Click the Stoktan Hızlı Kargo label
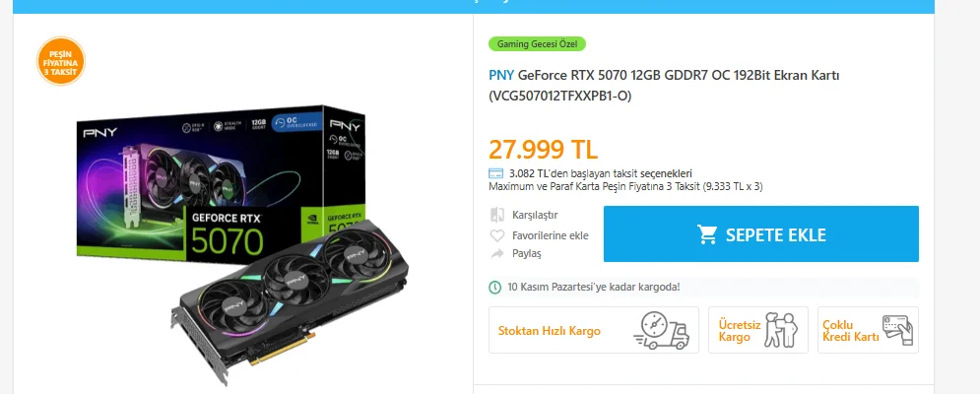 coord(550,331)
